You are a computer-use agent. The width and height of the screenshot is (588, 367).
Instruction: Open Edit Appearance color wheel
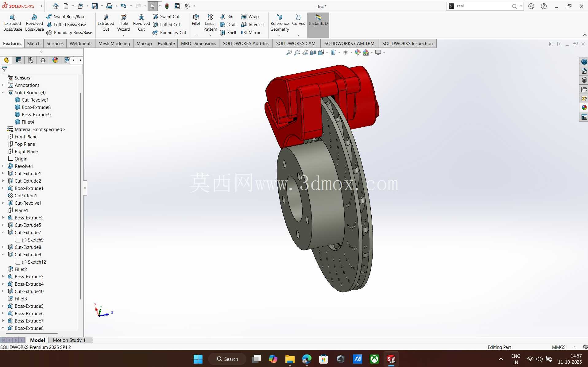(358, 52)
